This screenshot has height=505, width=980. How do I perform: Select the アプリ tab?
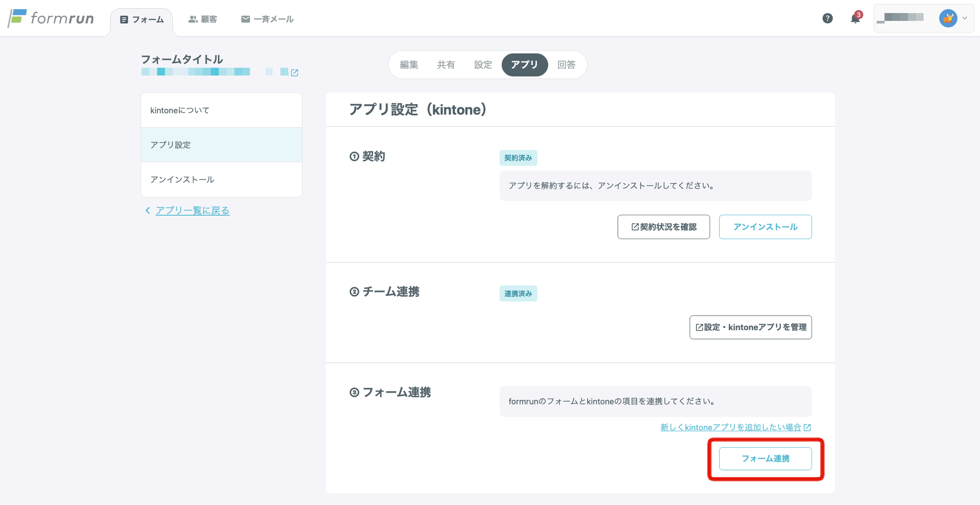pos(524,65)
